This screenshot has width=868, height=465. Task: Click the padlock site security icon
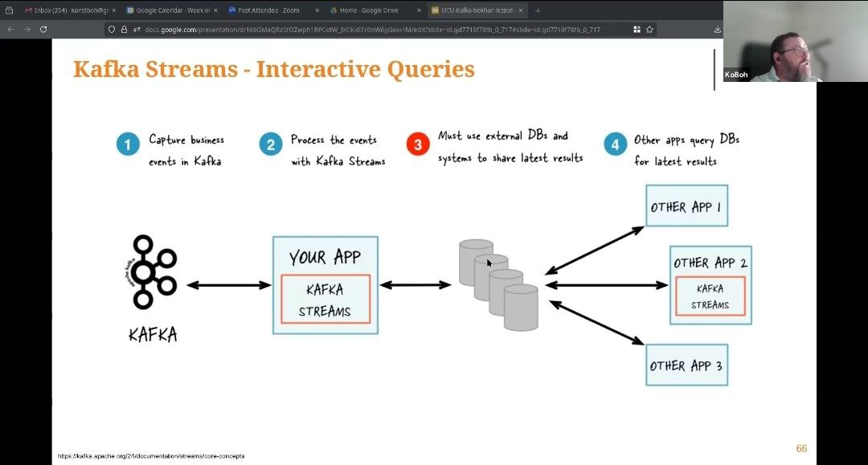124,29
